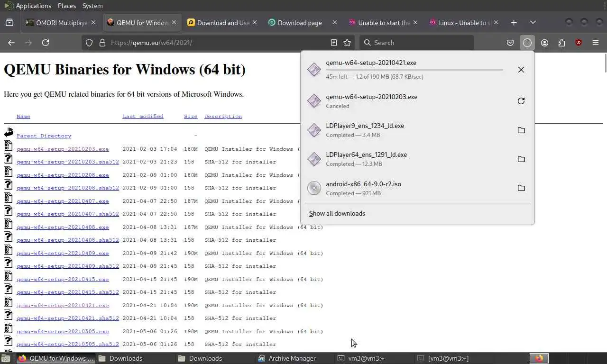Image resolution: width=607 pixels, height=364 pixels.
Task: Open the completed android-x86_64-9.0-r2.iso download entry
Action: pyautogui.click(x=417, y=188)
